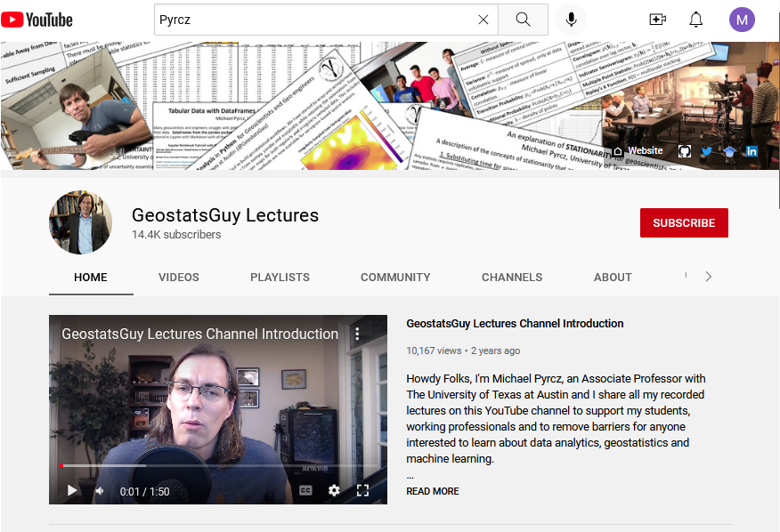This screenshot has height=532, width=780.
Task: Open the video three-dot options menu
Action: 357,334
